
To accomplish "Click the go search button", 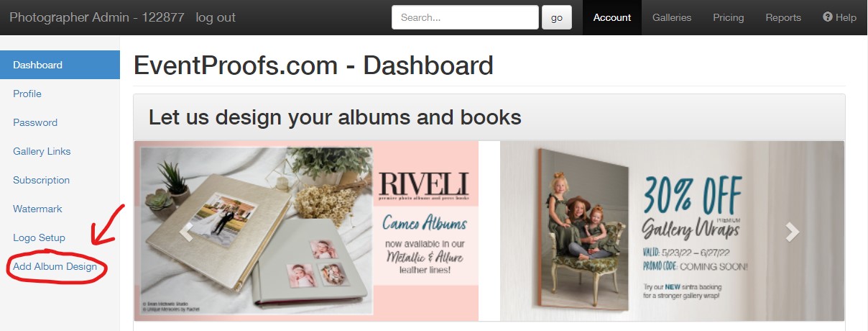I will coord(557,18).
